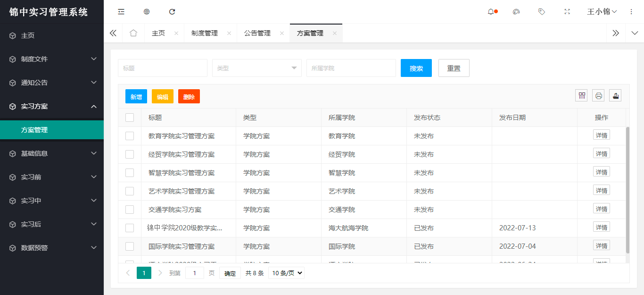
Task: Tick the checkbox for 智慧学院实习管理方案
Action: coord(130,173)
